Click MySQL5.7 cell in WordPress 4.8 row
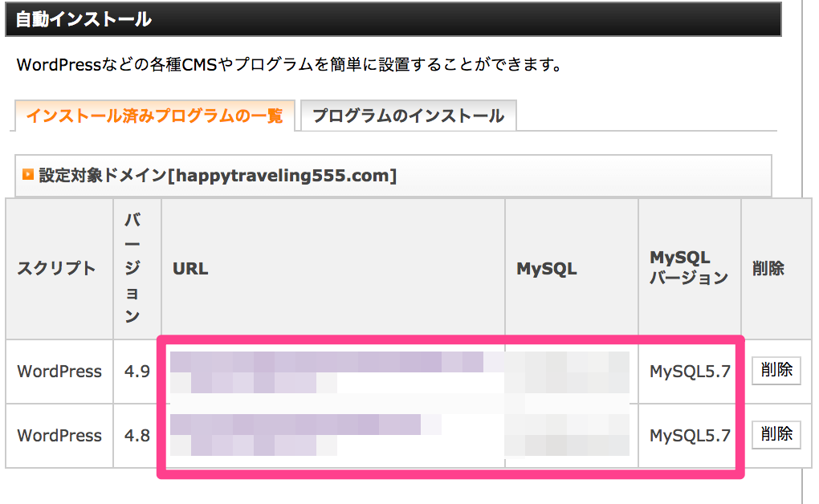Screen dimensions: 819x504 click(690, 436)
